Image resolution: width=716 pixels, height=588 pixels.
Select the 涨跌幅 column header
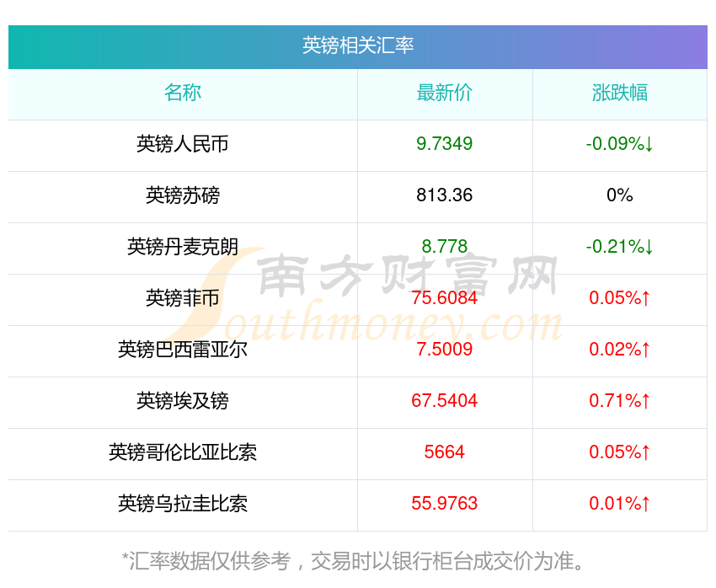[x=620, y=93]
